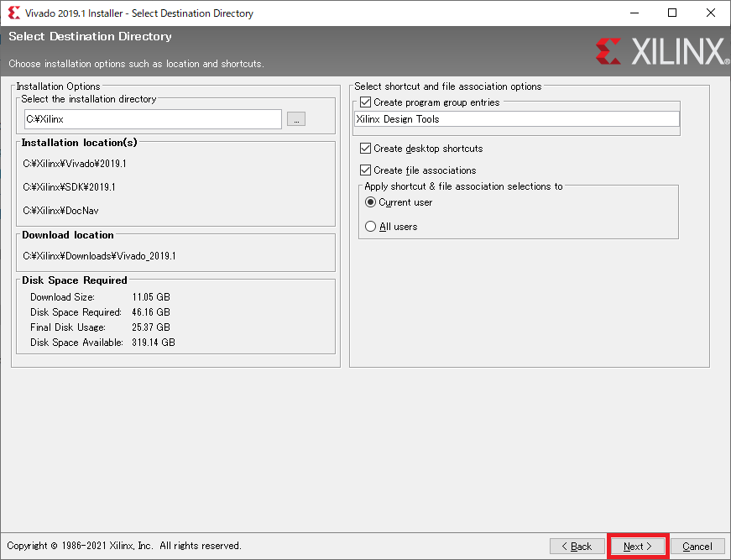Click the XILINX logo in the header banner
Image resolution: width=731 pixels, height=560 pixels.
click(x=661, y=52)
